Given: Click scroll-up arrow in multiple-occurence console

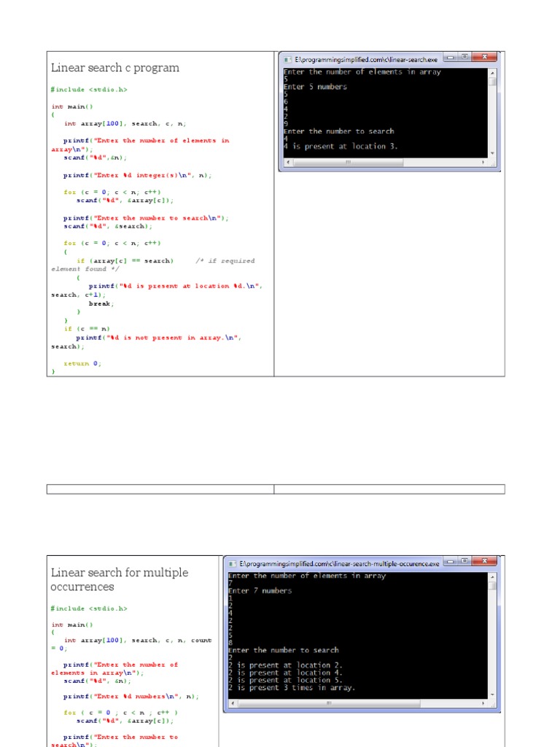Looking at the screenshot, I should (492, 576).
